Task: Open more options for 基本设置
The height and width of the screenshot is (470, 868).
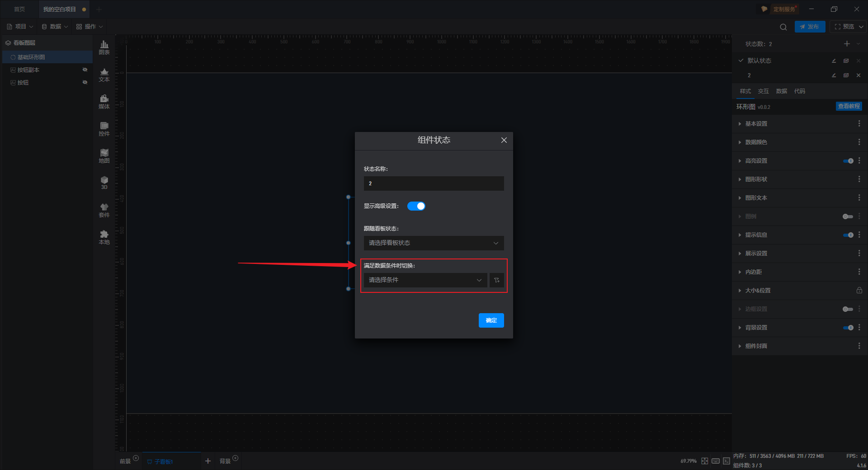Action: [x=859, y=123]
